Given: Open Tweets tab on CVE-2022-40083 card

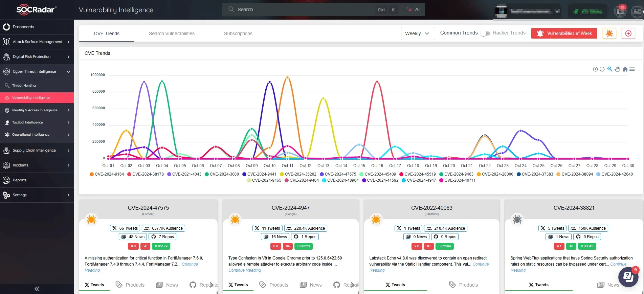Looking at the screenshot, I should pyautogui.click(x=395, y=285).
